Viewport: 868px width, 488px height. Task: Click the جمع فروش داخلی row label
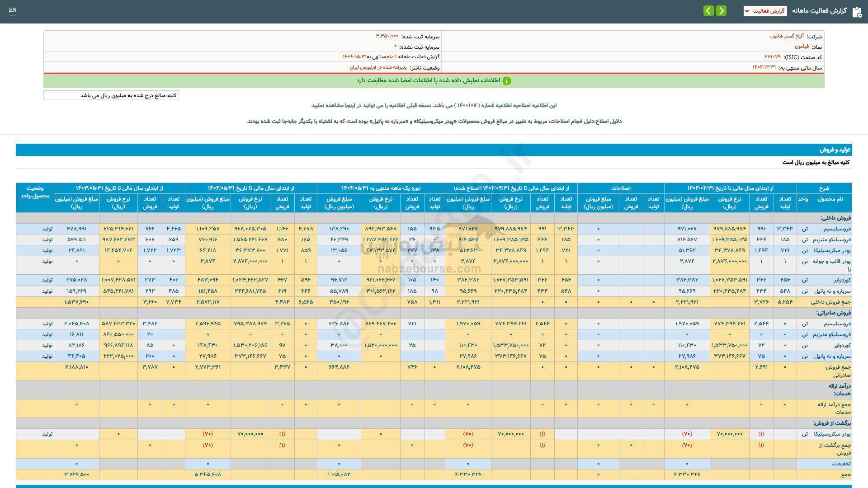[831, 302]
